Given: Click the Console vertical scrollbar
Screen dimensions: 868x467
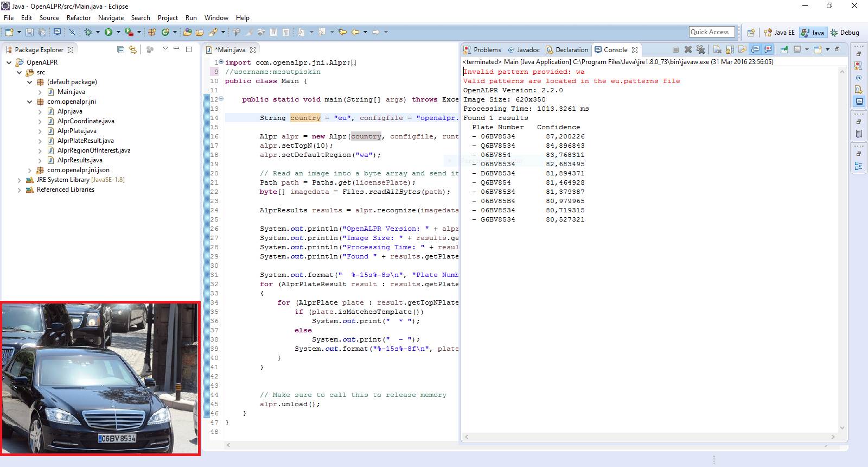Looking at the screenshot, I should (842, 250).
